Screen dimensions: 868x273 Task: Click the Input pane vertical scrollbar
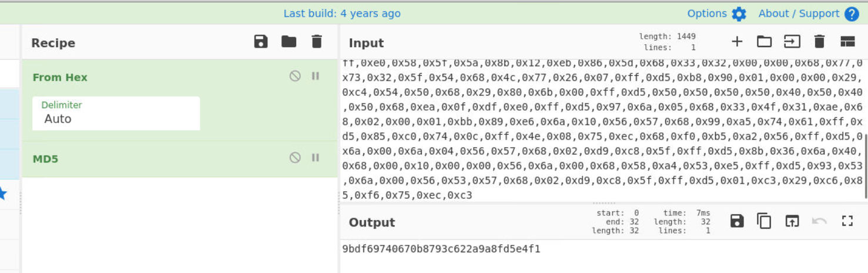(x=865, y=165)
